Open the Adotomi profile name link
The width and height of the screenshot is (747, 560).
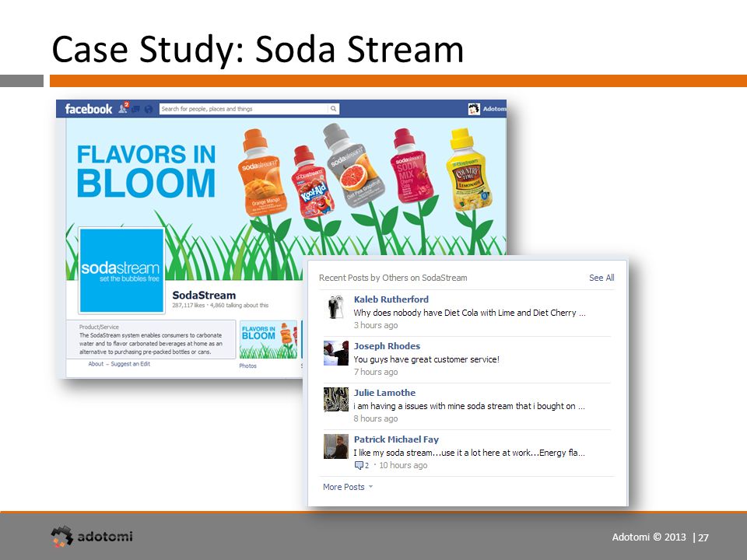[x=494, y=109]
